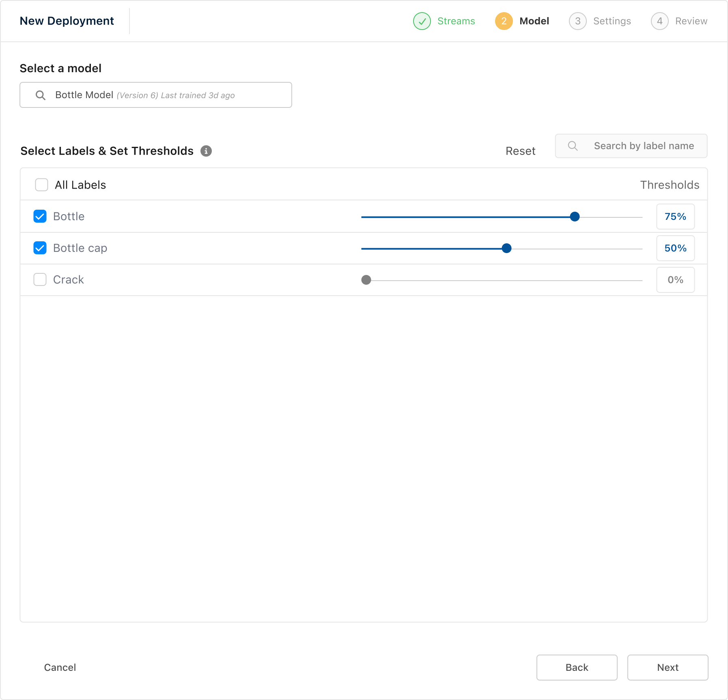Check the Crack label checkbox
Screen dimensions: 728x700
(40, 280)
